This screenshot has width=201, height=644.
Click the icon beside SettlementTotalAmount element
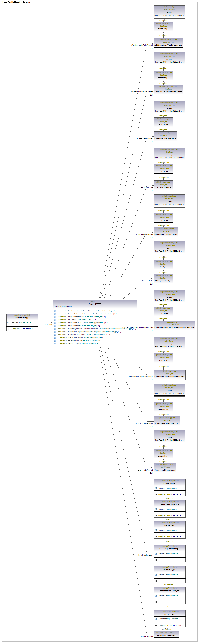(55, 335)
